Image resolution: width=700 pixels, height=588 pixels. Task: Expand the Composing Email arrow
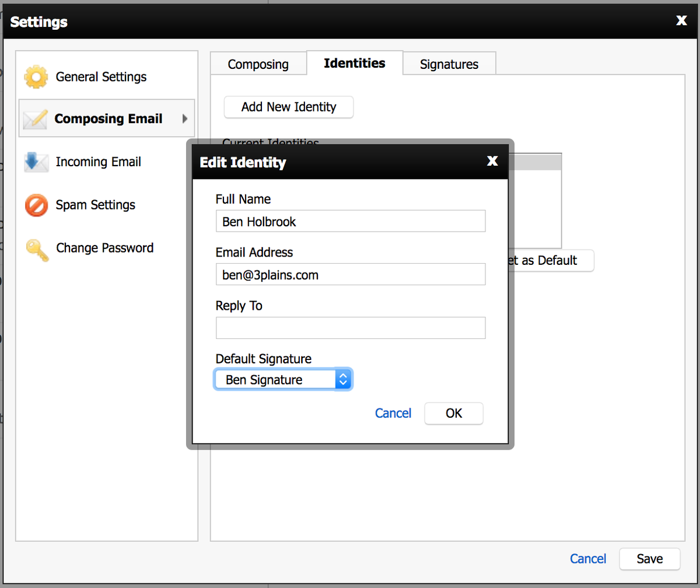coord(185,118)
